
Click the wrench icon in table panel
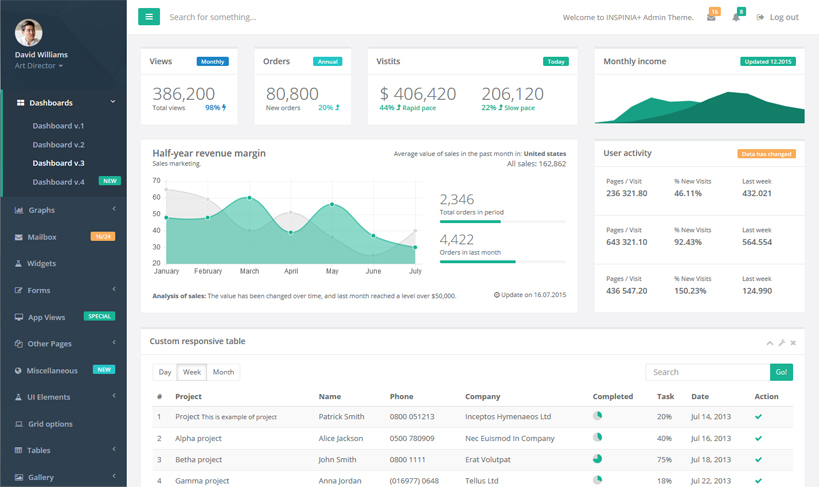(782, 343)
